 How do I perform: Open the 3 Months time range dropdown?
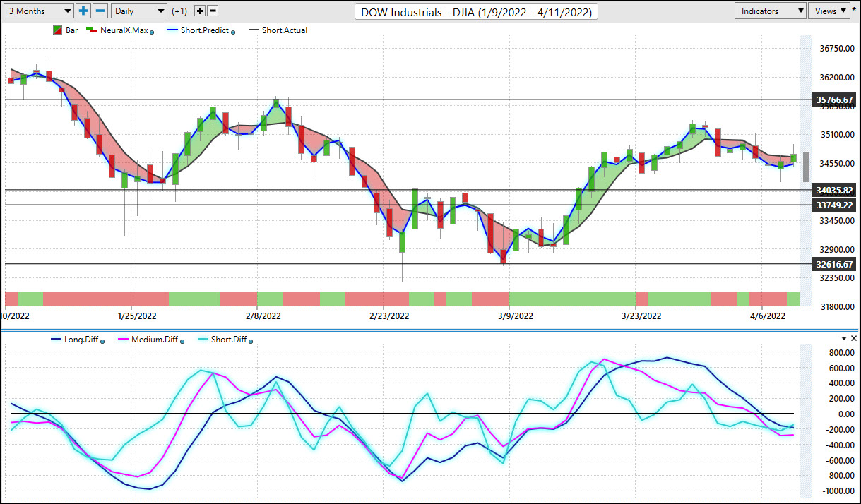pos(39,11)
